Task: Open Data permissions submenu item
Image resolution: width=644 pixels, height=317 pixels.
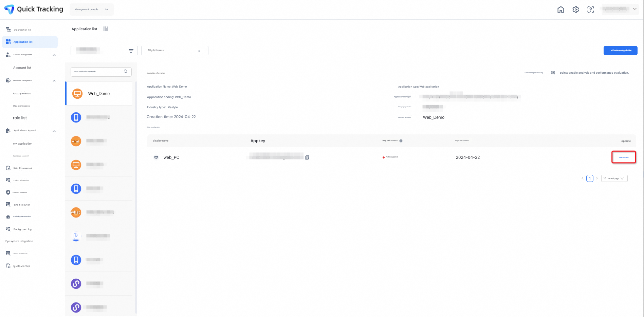Action: [21, 106]
